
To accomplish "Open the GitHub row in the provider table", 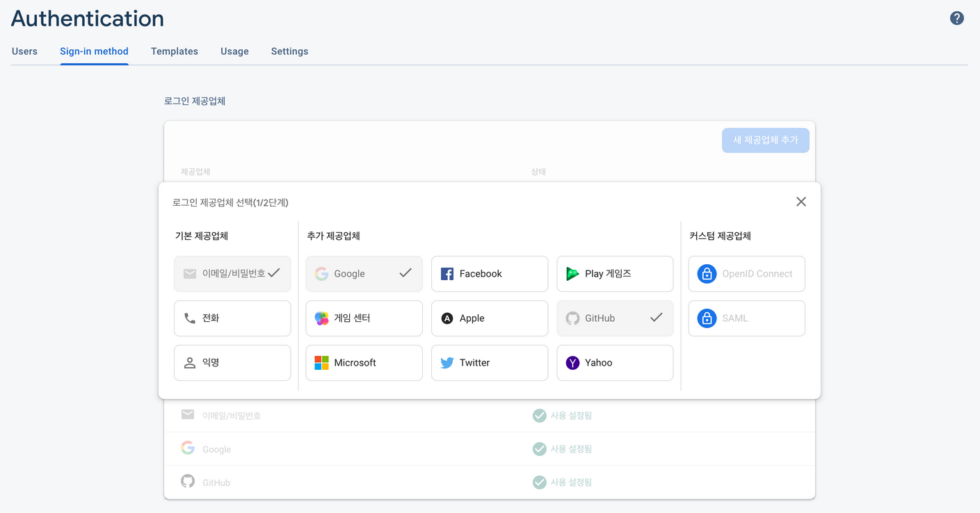I will tap(490, 482).
